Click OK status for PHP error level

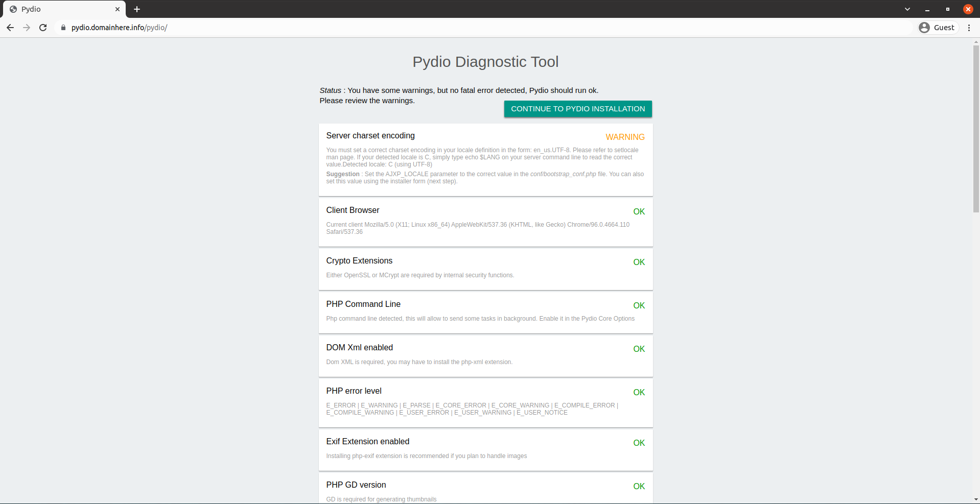(639, 392)
